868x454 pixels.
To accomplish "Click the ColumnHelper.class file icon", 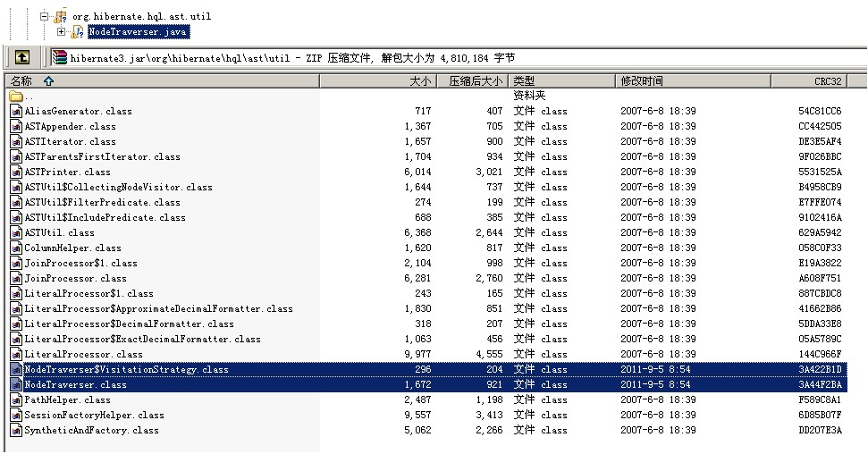I will point(16,248).
